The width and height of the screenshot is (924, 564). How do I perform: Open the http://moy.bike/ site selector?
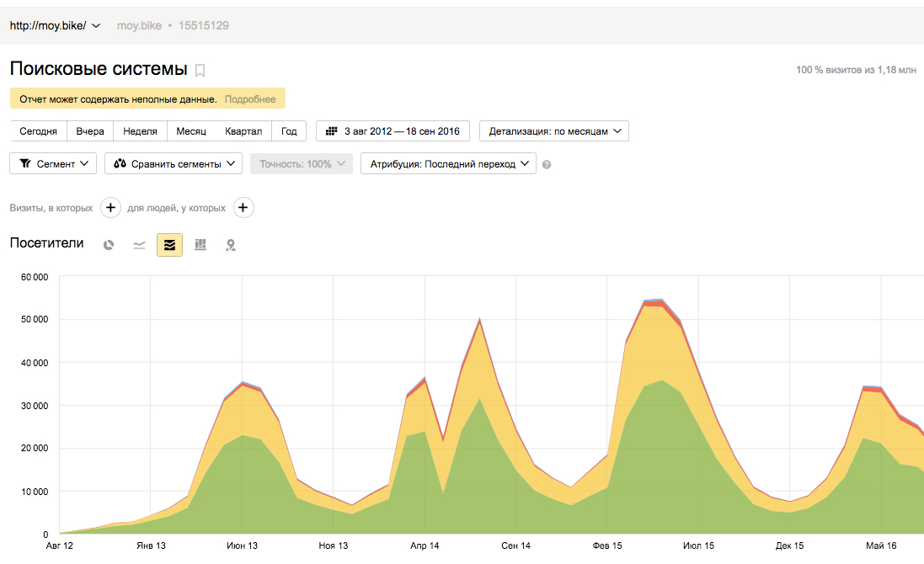point(55,25)
